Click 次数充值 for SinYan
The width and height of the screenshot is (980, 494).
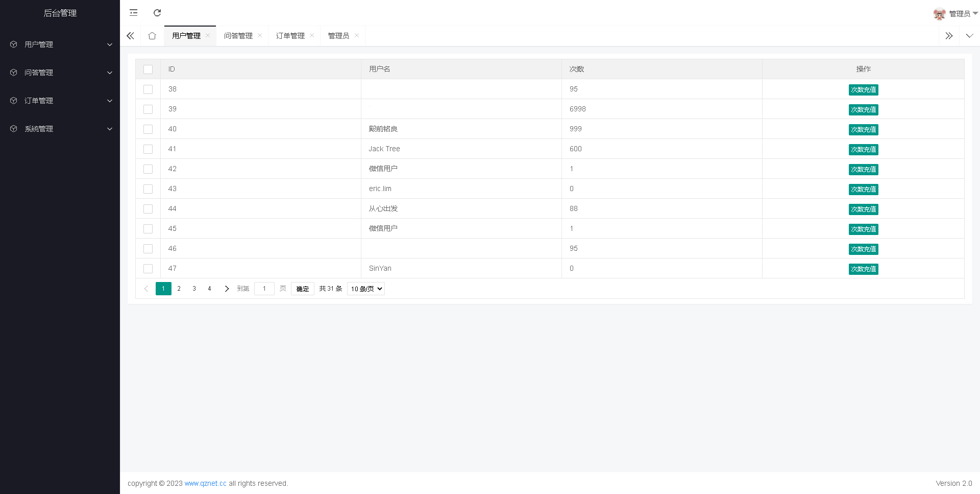(x=864, y=269)
